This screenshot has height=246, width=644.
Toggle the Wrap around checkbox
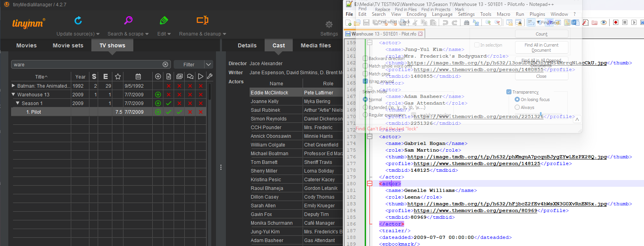point(365,81)
